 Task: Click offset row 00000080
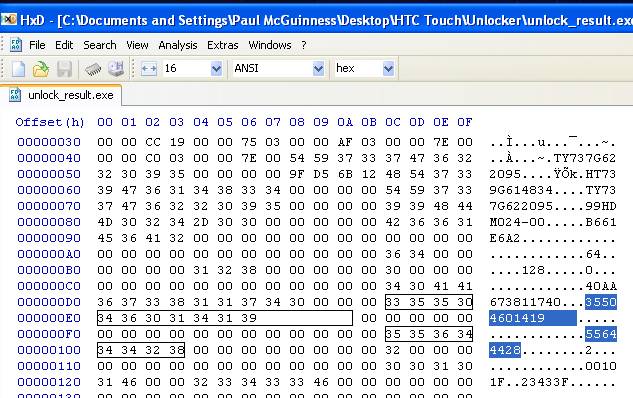(49, 222)
